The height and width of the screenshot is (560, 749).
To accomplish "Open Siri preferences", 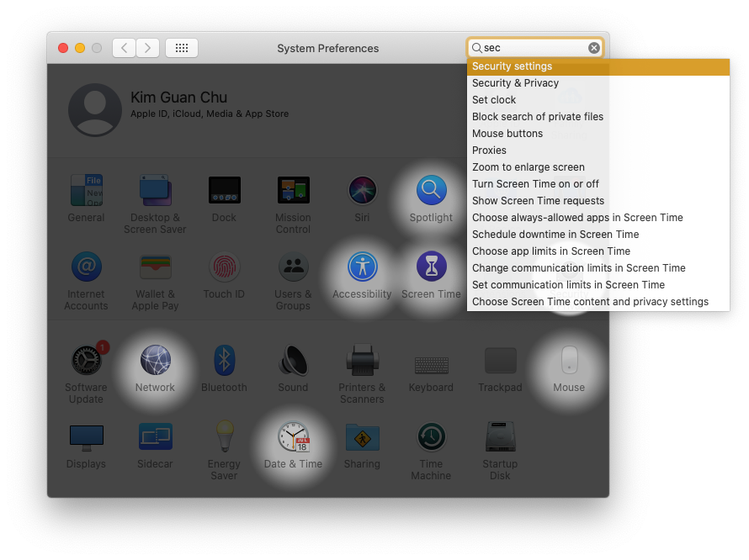I will tap(362, 190).
